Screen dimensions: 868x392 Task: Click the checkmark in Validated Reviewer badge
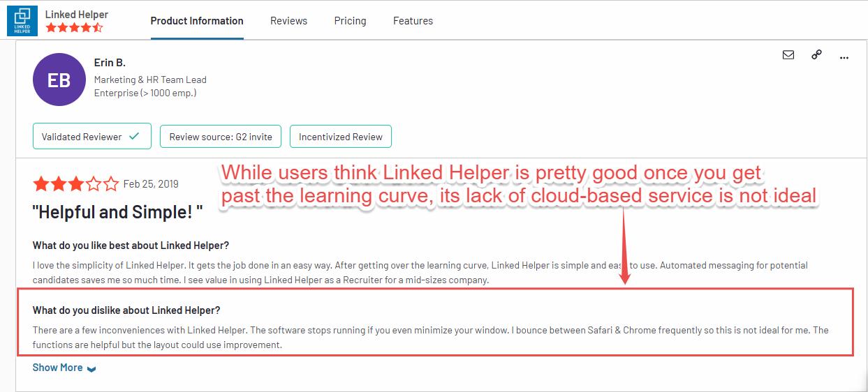click(134, 137)
